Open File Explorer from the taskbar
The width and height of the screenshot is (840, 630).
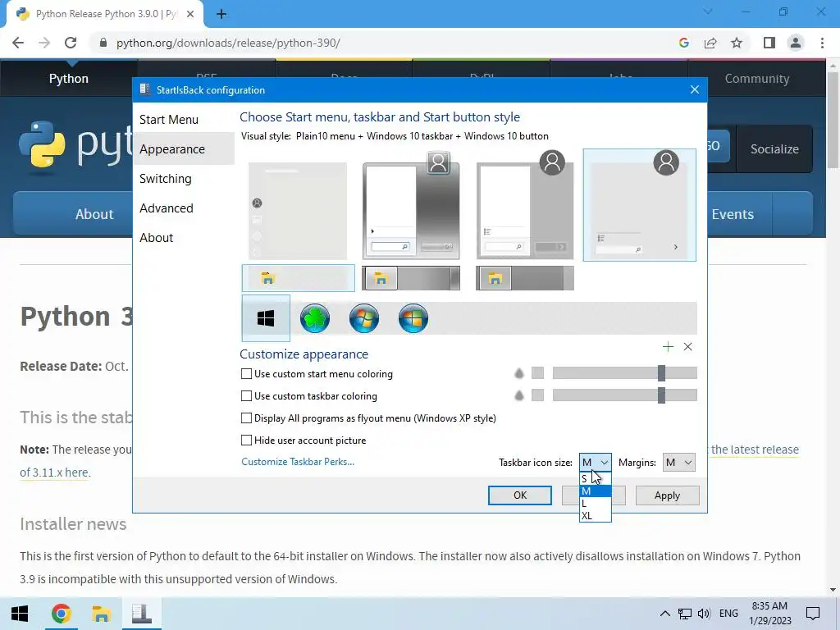coord(101,614)
